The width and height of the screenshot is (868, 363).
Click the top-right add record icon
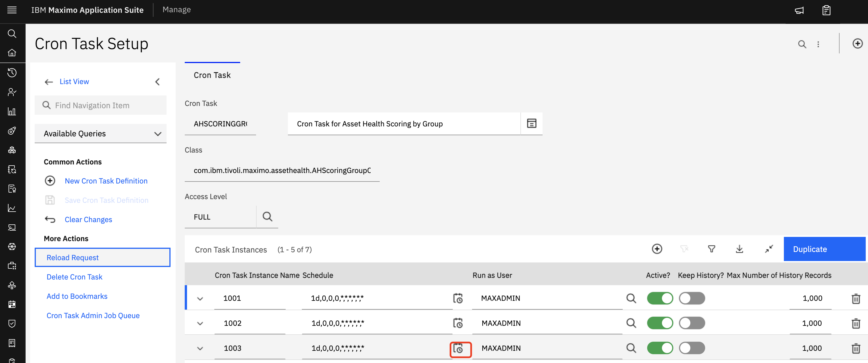click(857, 43)
